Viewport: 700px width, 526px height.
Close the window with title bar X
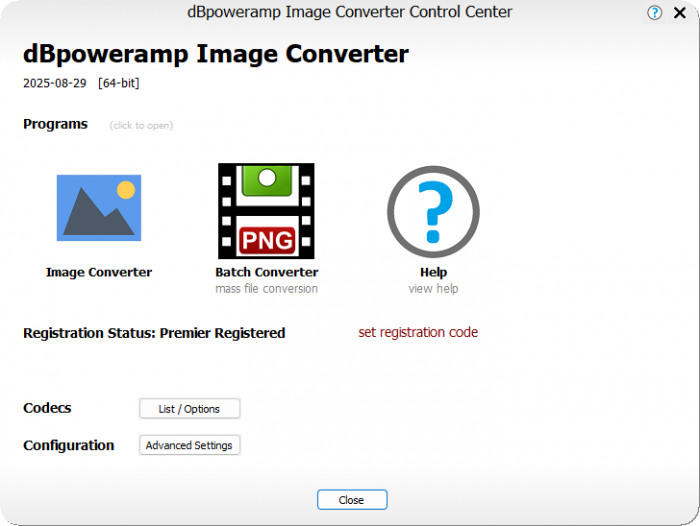tap(682, 13)
